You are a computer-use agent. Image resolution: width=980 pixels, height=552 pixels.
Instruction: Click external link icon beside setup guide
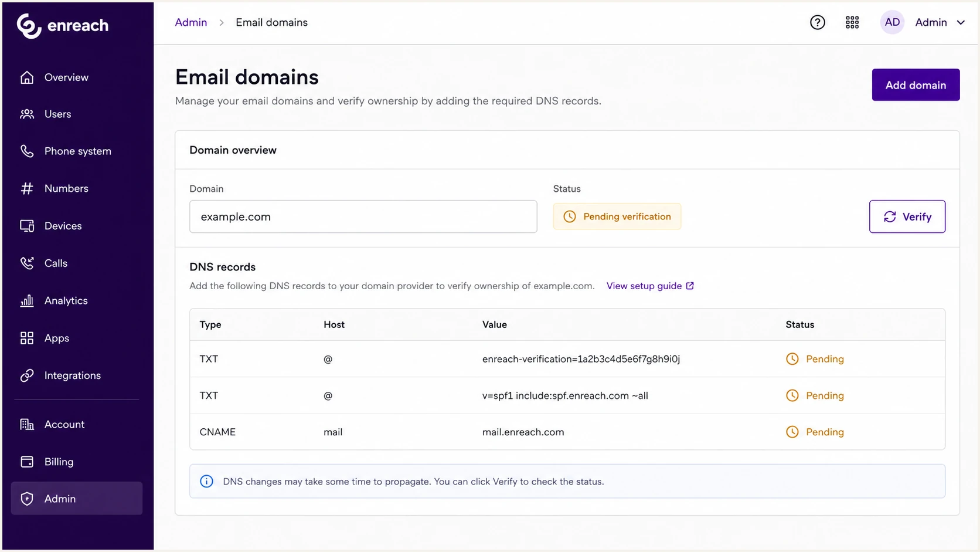coord(690,286)
